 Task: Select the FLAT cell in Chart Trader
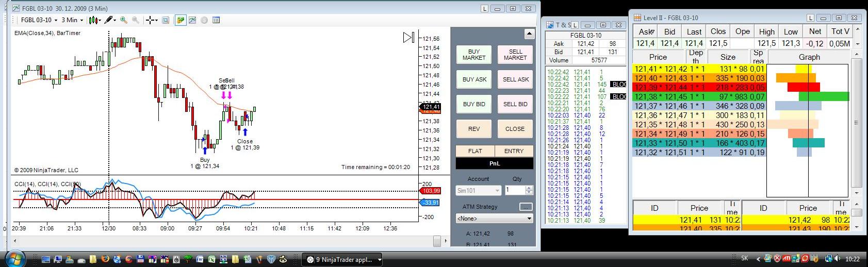click(x=475, y=151)
